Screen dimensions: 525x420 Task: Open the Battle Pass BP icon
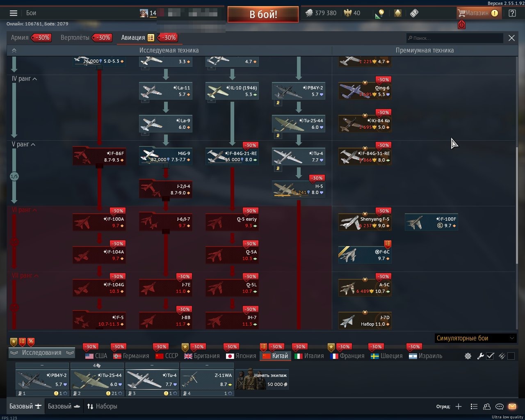tap(414, 13)
